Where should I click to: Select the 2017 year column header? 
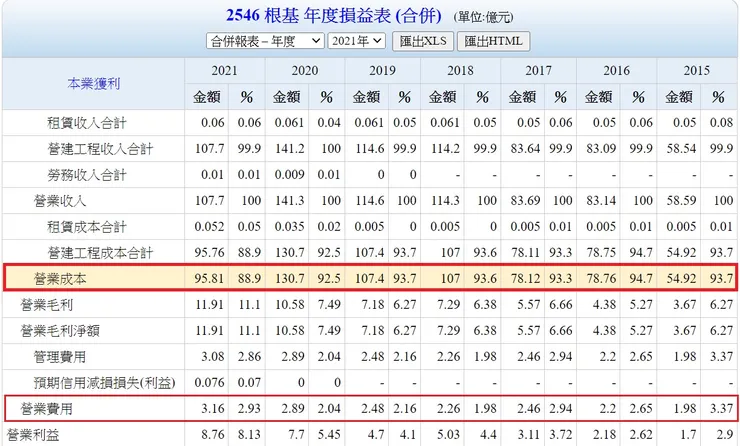tap(538, 71)
